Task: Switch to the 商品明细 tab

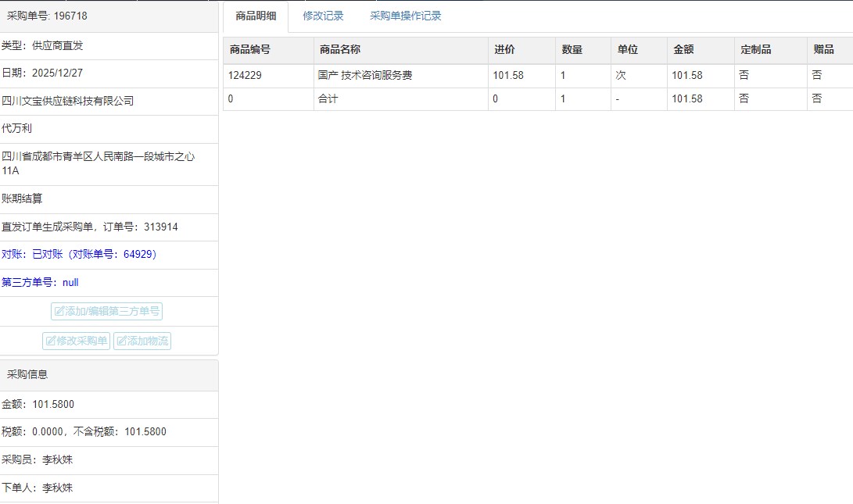Action: 256,16
